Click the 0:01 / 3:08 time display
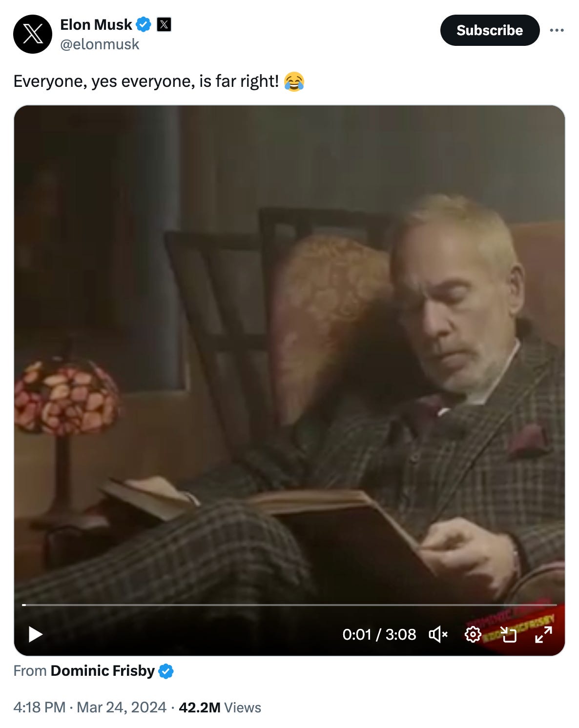The image size is (579, 728). (379, 634)
